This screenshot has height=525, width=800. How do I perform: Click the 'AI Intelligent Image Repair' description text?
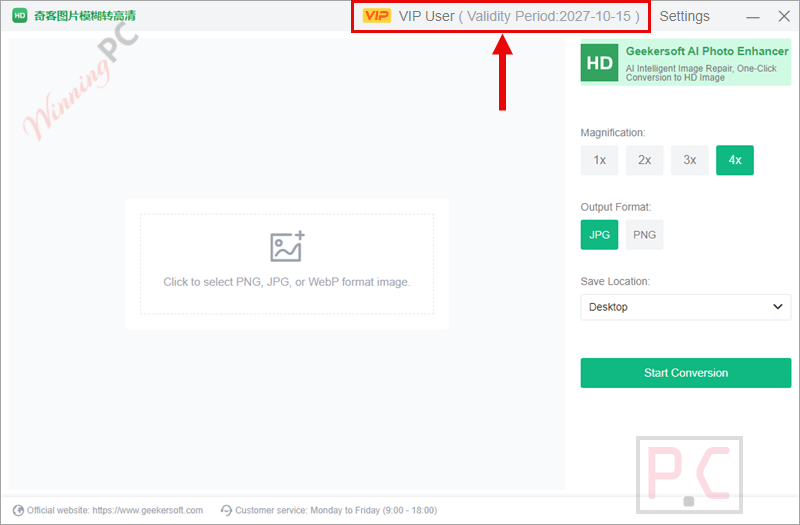(701, 72)
